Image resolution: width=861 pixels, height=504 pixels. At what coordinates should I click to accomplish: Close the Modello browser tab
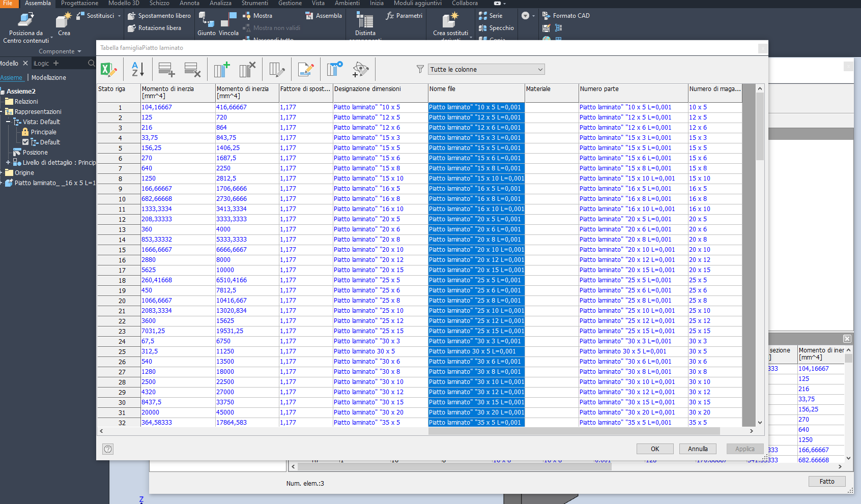[x=25, y=63]
